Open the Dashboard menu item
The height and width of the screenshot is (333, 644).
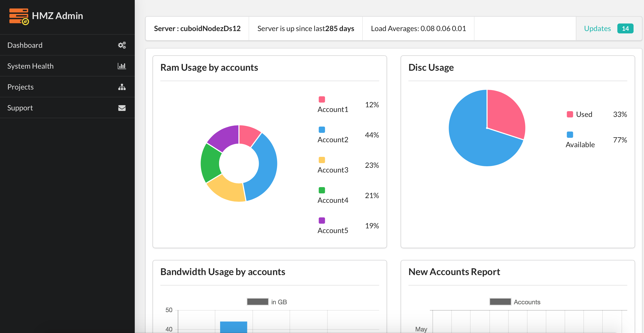click(x=25, y=45)
